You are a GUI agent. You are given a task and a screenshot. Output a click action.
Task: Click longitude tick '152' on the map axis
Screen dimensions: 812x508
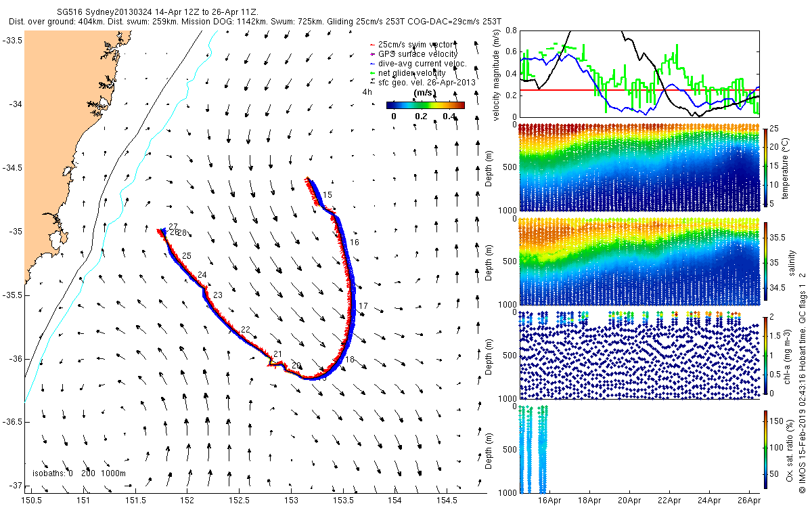click(x=187, y=501)
